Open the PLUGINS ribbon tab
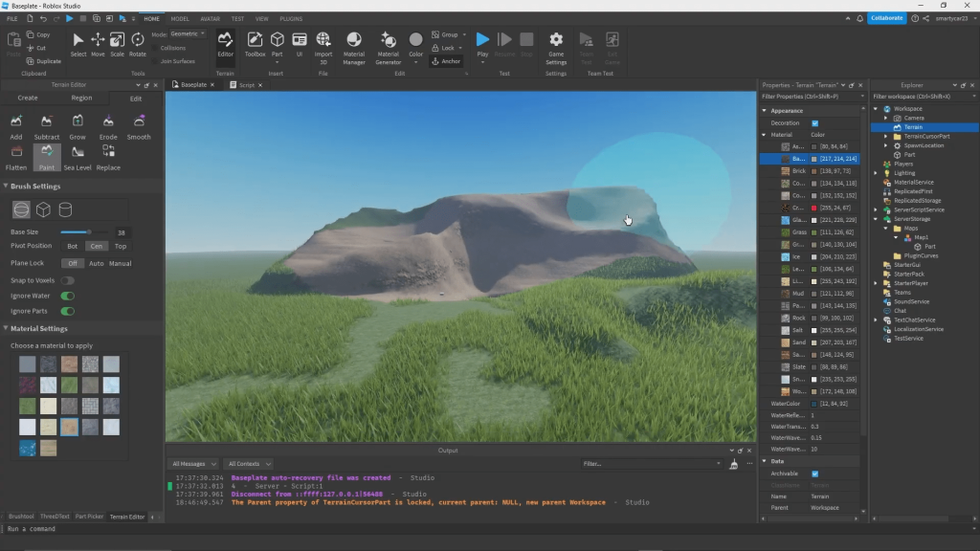980x551 pixels. [291, 19]
